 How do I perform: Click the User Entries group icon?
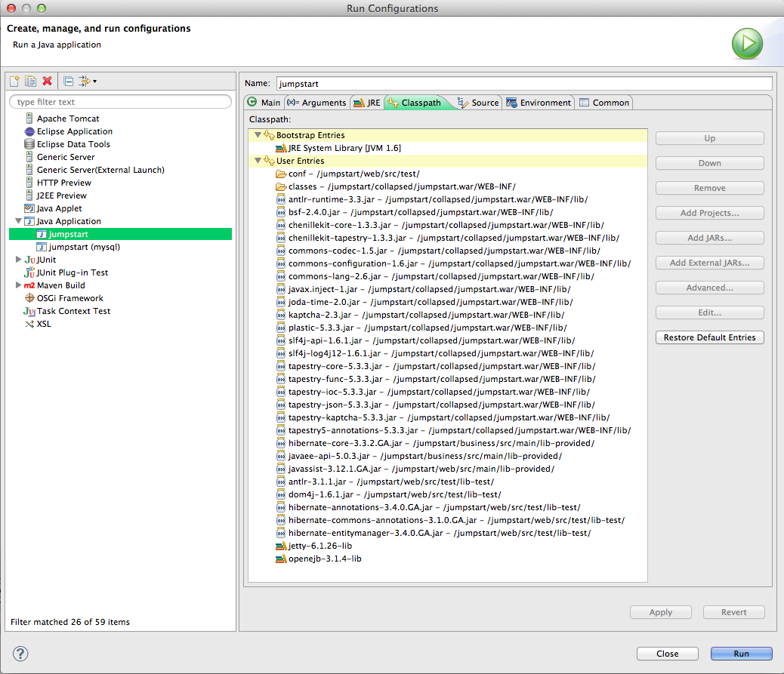269,161
